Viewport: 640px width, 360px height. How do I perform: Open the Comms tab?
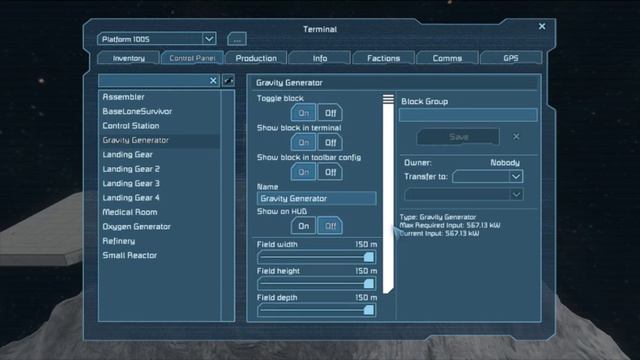click(447, 58)
